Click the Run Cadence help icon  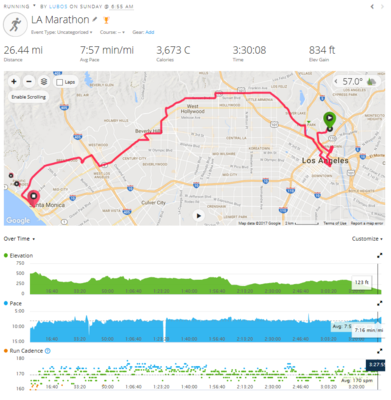click(48, 351)
